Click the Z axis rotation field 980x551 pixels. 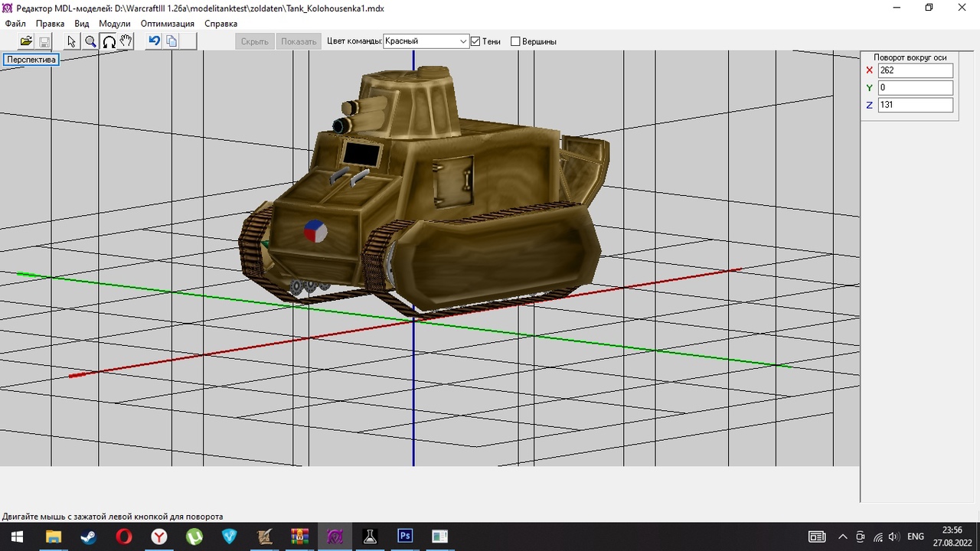pos(916,105)
